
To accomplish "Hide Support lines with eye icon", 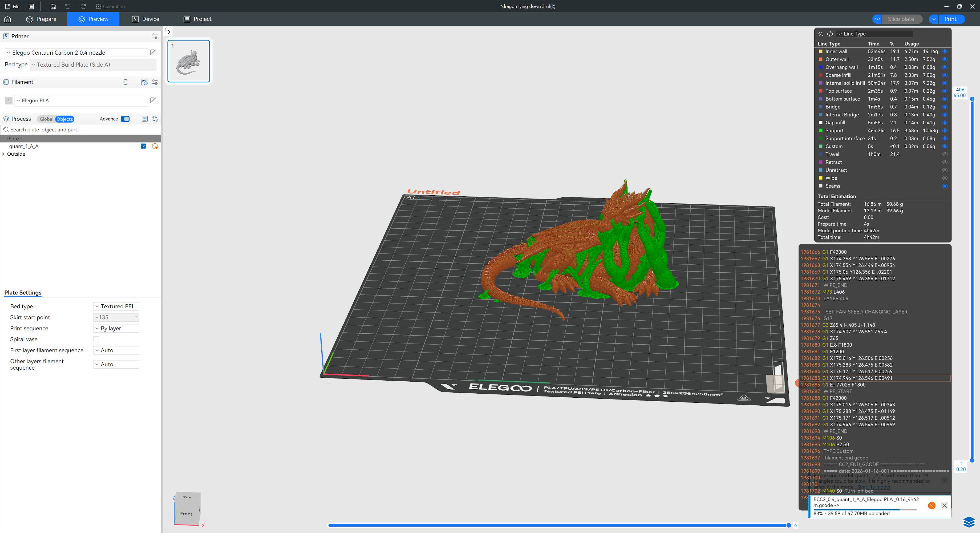I will pos(945,131).
